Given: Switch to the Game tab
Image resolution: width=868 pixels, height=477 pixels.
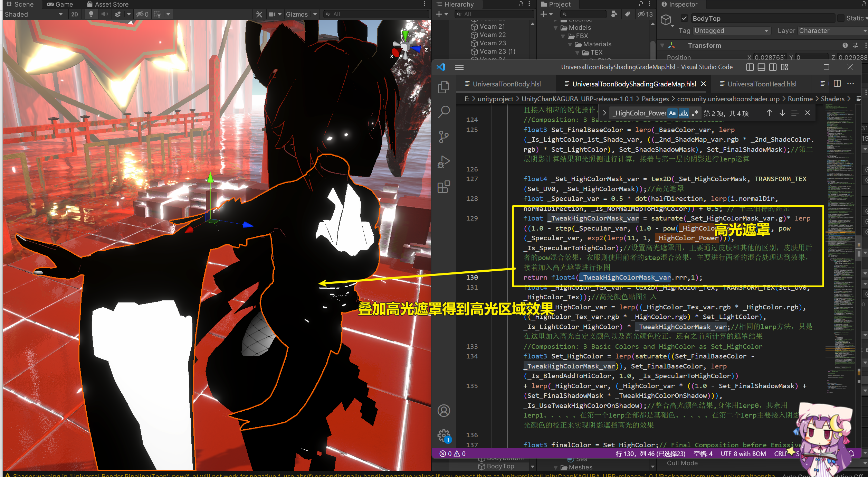Looking at the screenshot, I should tap(60, 4).
